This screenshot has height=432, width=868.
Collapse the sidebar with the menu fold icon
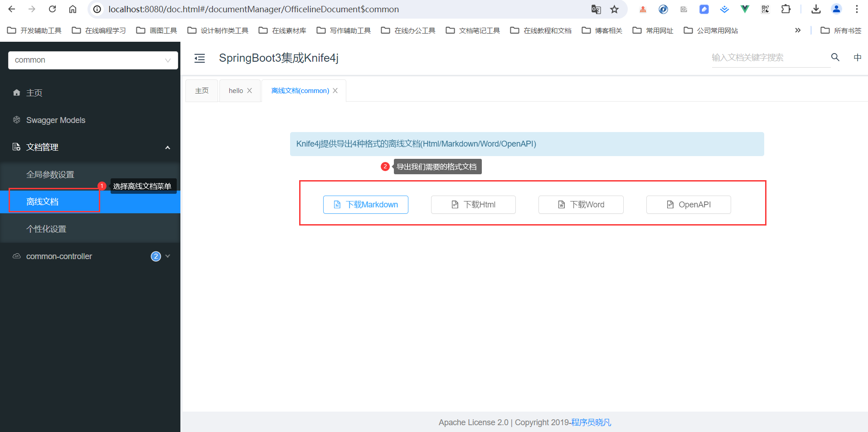pyautogui.click(x=199, y=58)
